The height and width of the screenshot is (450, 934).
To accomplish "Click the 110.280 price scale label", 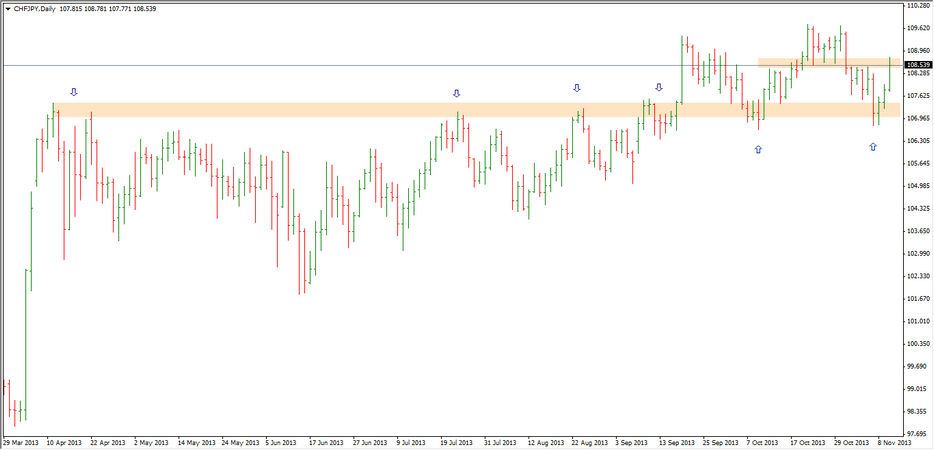I will (x=918, y=5).
